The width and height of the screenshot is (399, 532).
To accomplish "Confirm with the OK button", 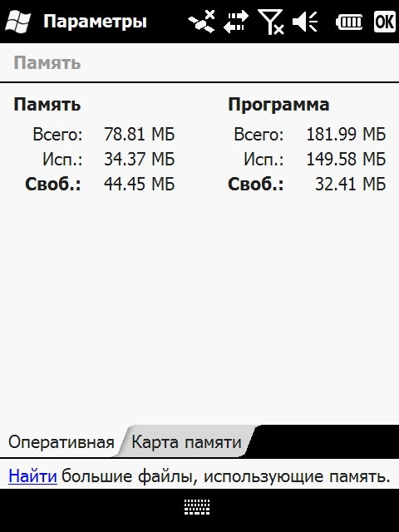I will (385, 22).
